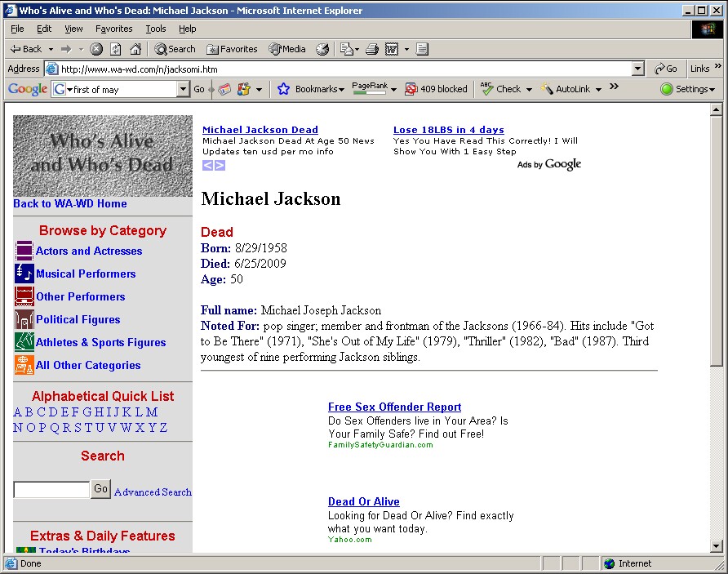Screen dimensions: 728x574
Task: Open the Lose 18LBS in 4 days ad link
Action: [449, 130]
